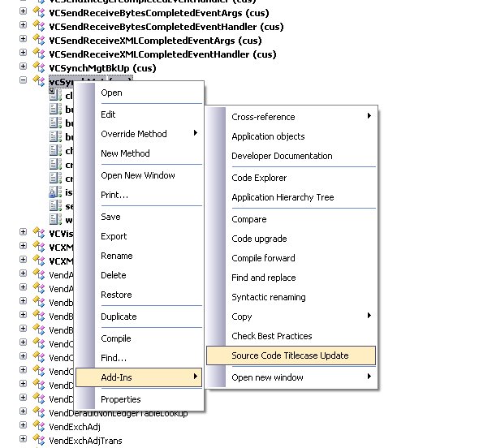479x448 pixels.
Task: Select Compile menu item
Action: tap(139, 338)
